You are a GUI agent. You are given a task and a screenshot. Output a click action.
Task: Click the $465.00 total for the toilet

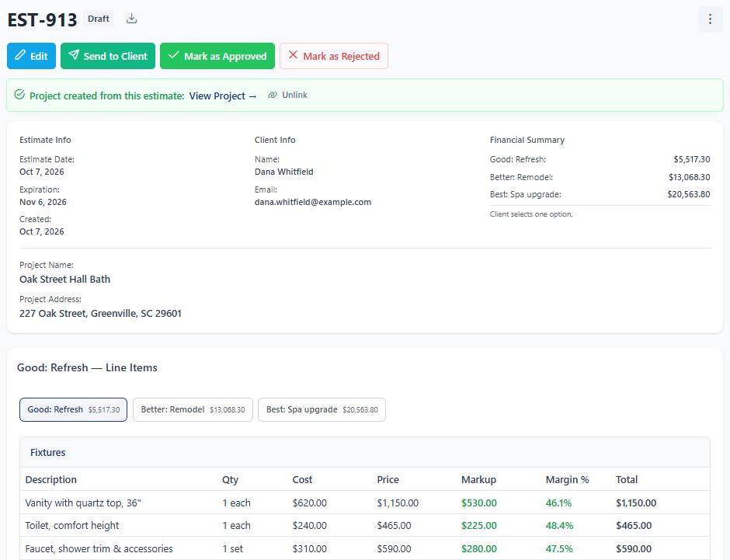[634, 526]
